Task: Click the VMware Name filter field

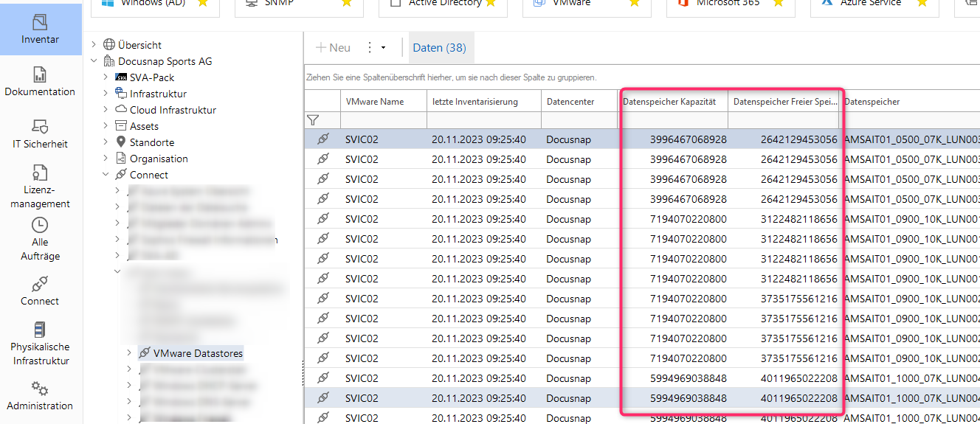Action: pyautogui.click(x=382, y=119)
